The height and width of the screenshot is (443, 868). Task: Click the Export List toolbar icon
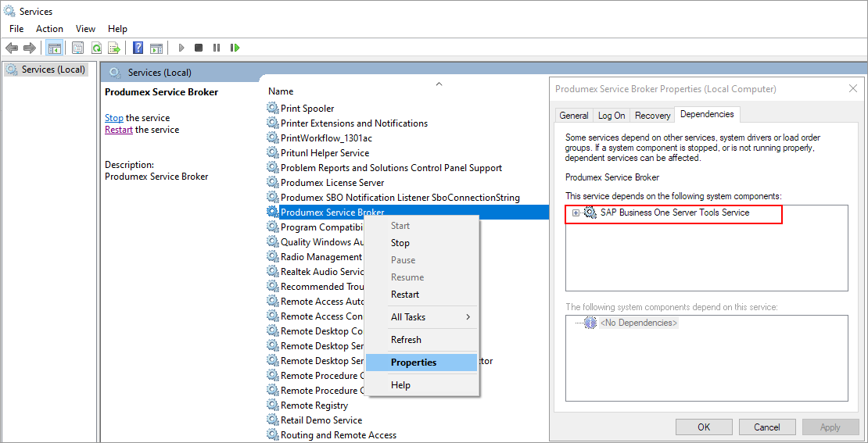(x=114, y=48)
